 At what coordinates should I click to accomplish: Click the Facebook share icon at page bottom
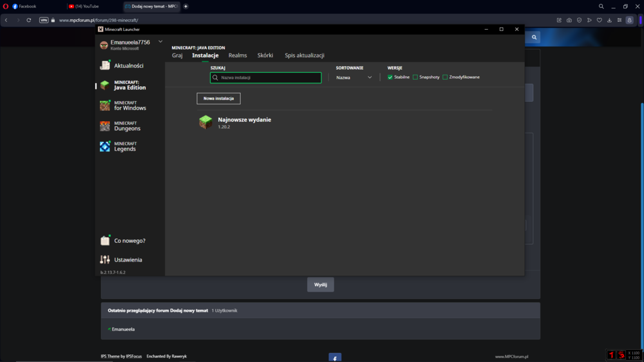pyautogui.click(x=335, y=357)
